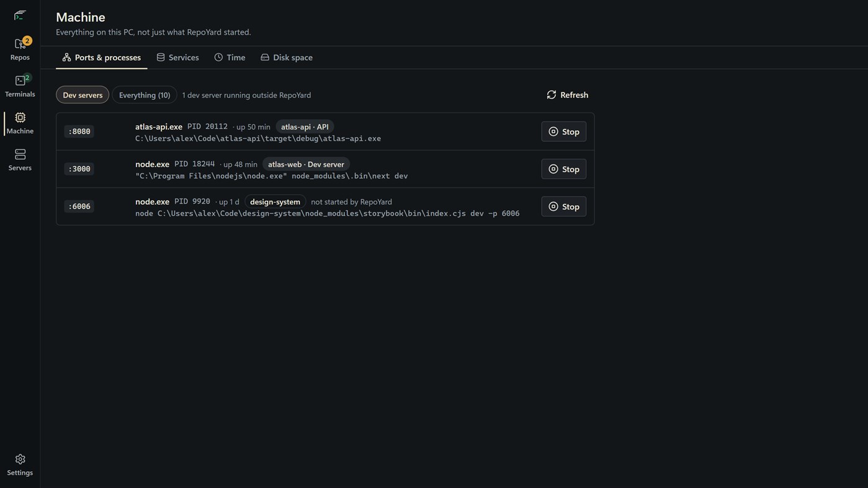Viewport: 868px width, 488px height.
Task: Switch to the Ports & processes tab
Action: point(102,57)
